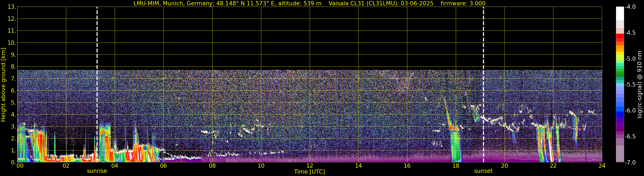Click the "sunset" label below the time axis
This screenshot has width=644, height=176.
pyautogui.click(x=483, y=171)
